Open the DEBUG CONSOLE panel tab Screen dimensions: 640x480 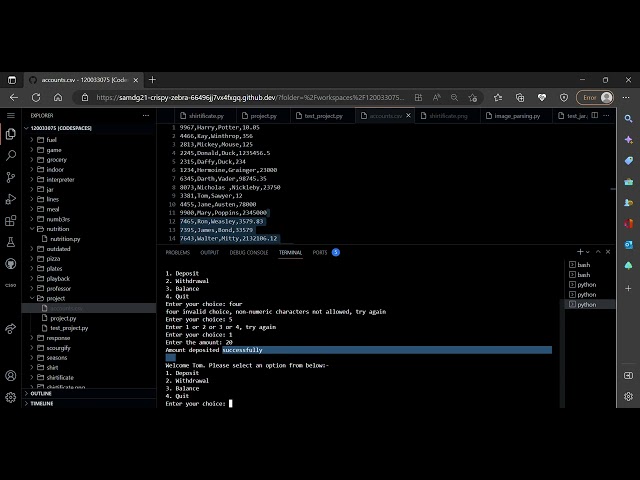[x=249, y=252]
